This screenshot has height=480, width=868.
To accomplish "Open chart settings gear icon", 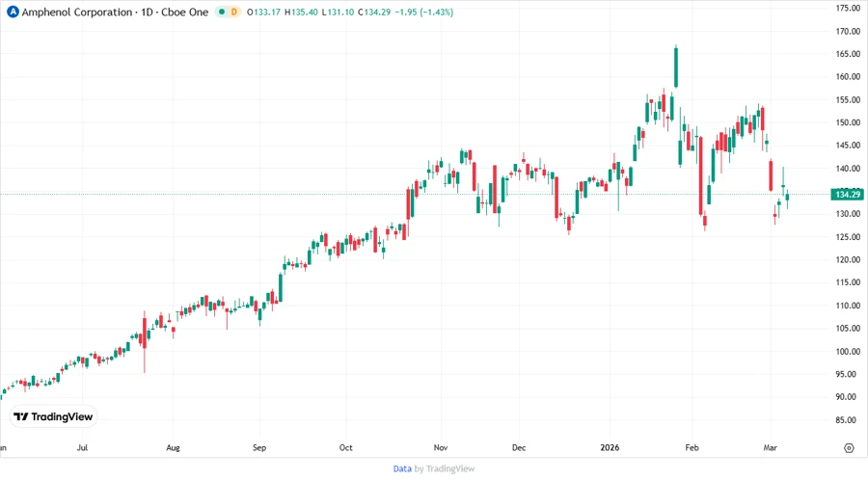I will [849, 448].
